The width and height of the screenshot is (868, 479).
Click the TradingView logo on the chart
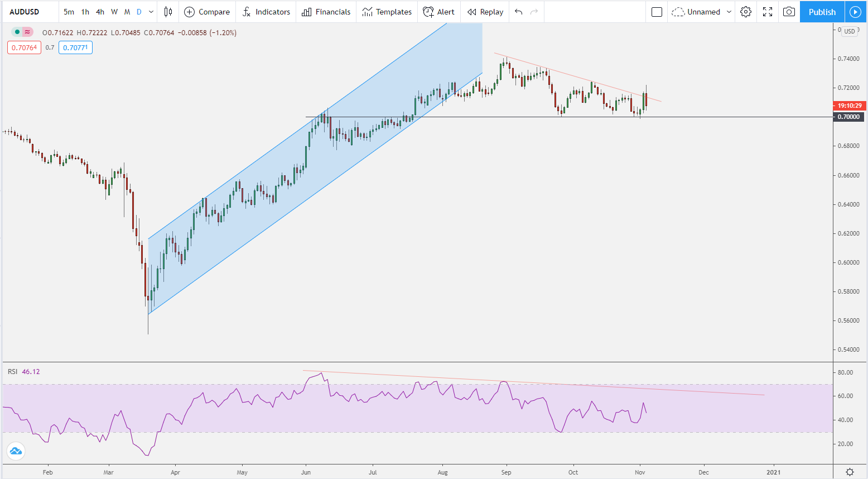tap(16, 451)
